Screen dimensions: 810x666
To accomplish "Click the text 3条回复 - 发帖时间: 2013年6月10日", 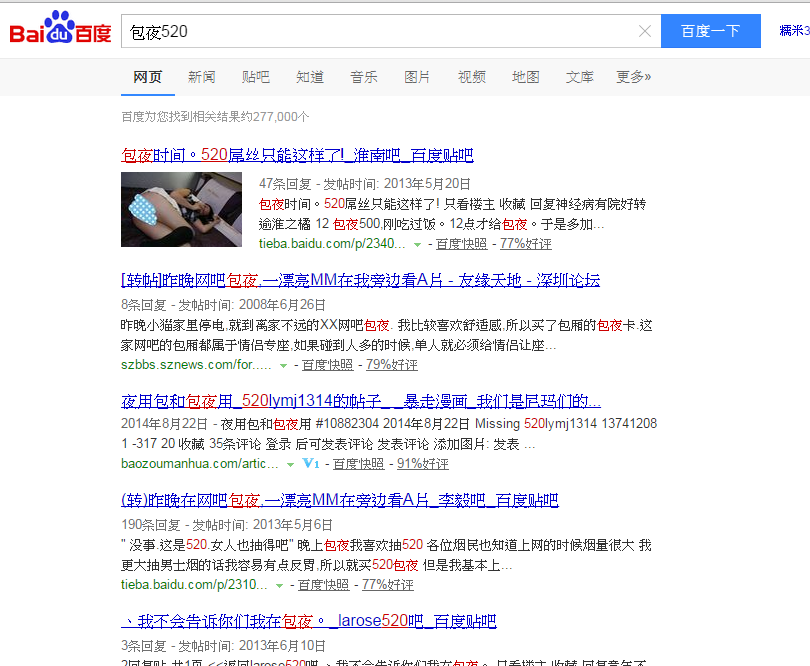I will 223,646.
